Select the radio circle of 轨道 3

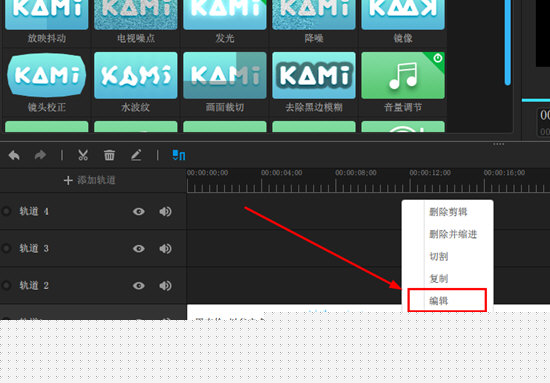click(6, 249)
